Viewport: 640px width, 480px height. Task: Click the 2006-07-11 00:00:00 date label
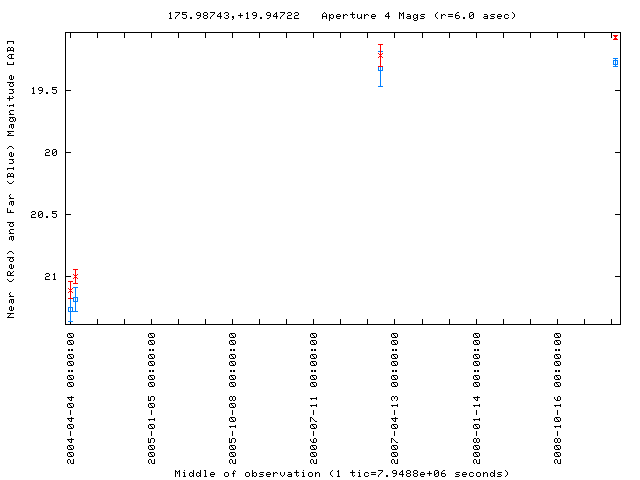pos(313,398)
